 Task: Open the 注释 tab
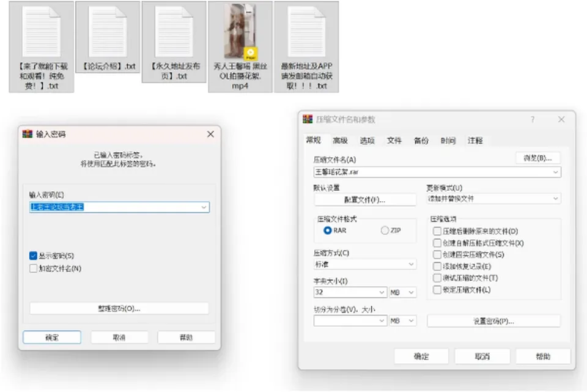tap(475, 141)
